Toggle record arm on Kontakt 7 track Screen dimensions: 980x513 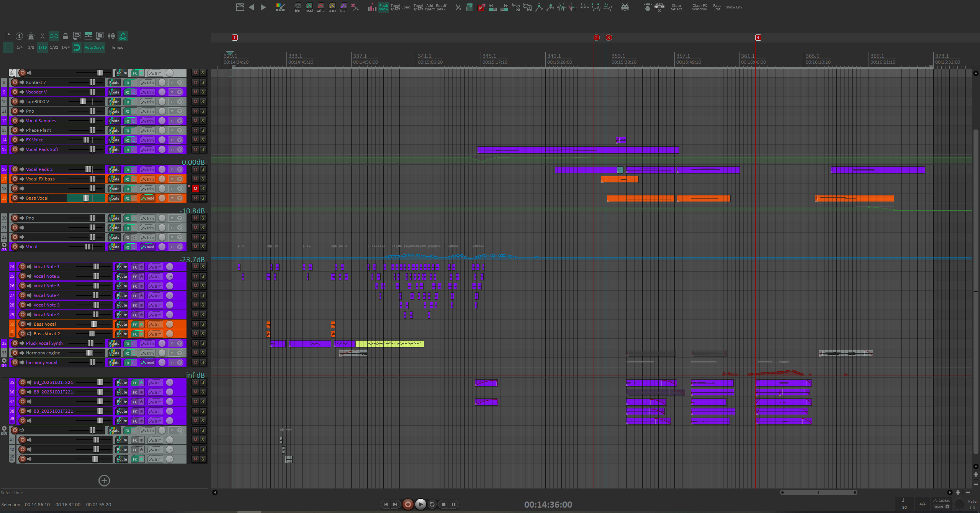point(15,82)
